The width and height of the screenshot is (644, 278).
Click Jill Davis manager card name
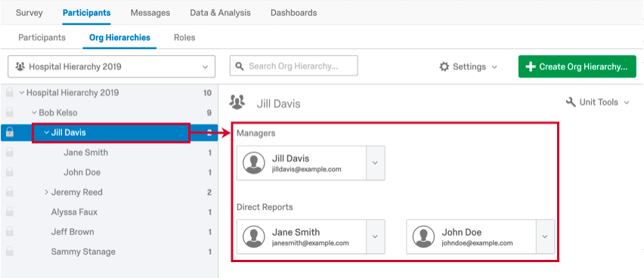tap(291, 158)
